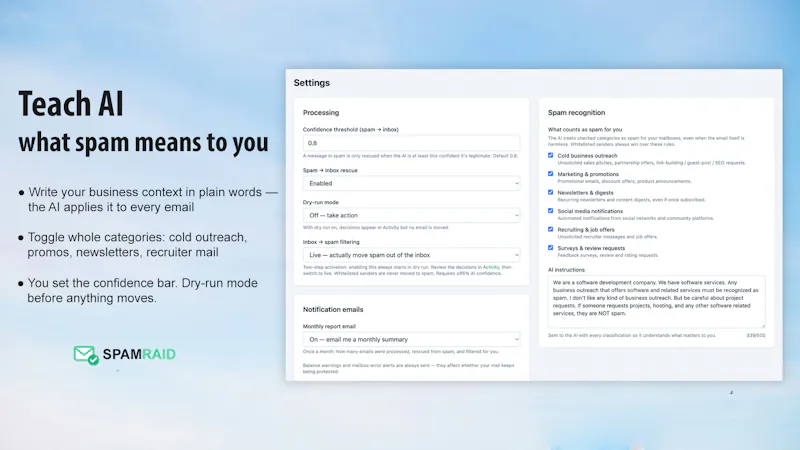Click the Processing section title
Screen dimensions: 800x450
(x=321, y=113)
